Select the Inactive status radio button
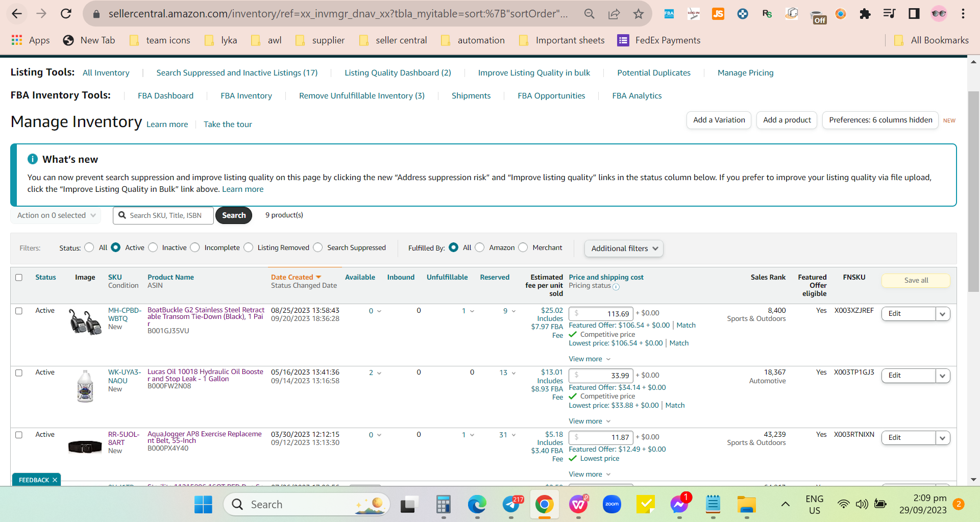The width and height of the screenshot is (980, 522). (x=153, y=247)
